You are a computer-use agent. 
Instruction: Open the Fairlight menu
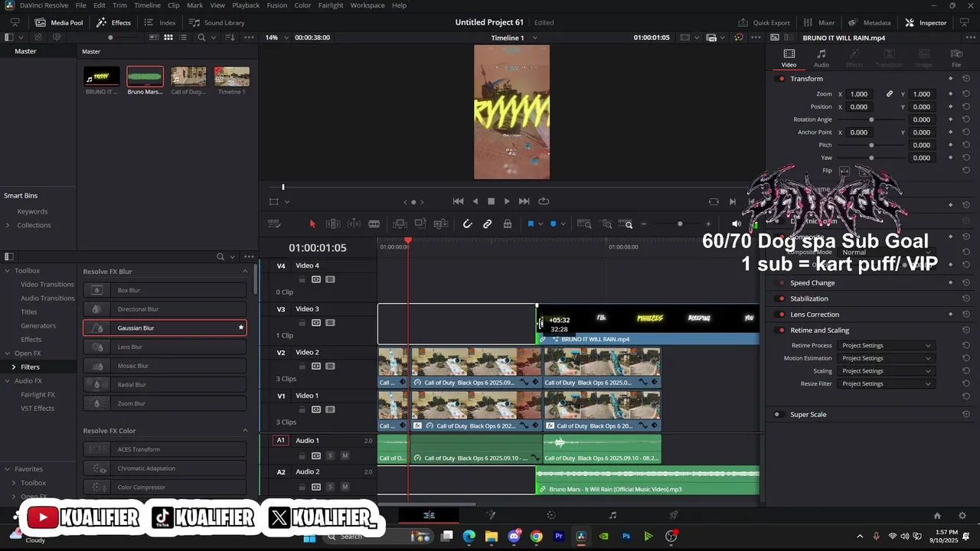(331, 5)
